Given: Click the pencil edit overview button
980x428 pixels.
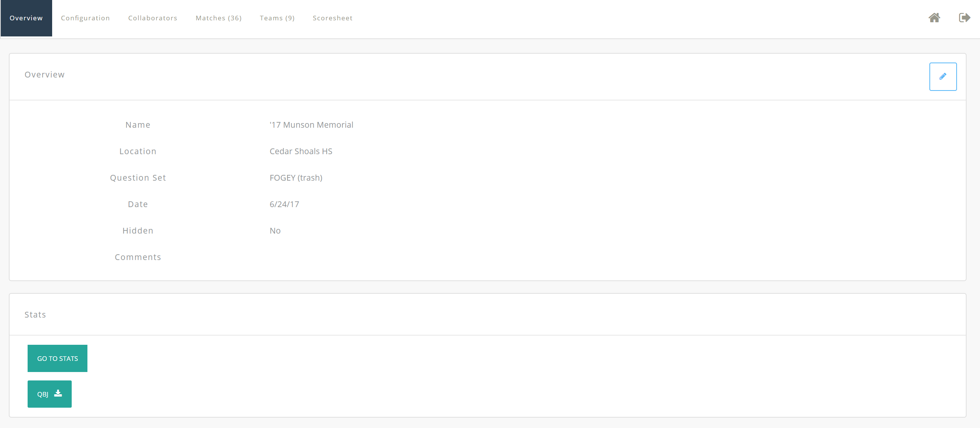Looking at the screenshot, I should point(943,77).
